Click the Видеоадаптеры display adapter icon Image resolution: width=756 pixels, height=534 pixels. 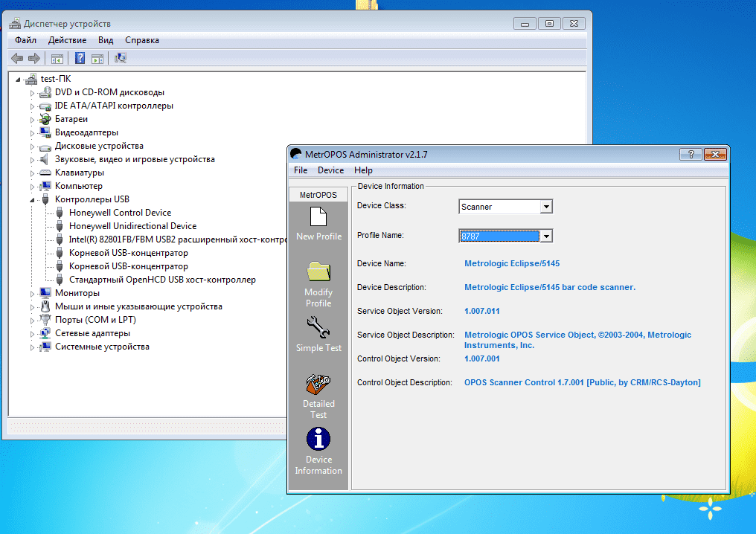pos(45,132)
